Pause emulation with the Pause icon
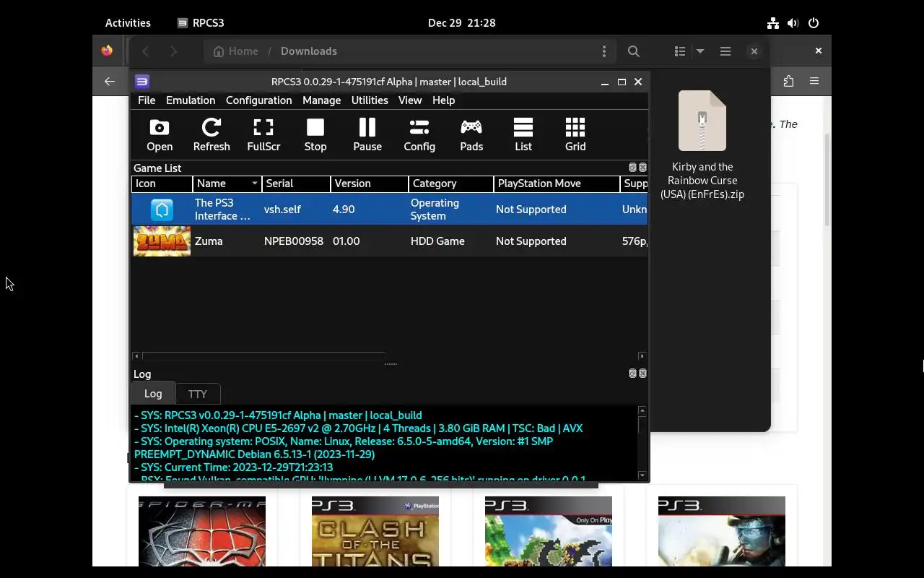 click(367, 135)
